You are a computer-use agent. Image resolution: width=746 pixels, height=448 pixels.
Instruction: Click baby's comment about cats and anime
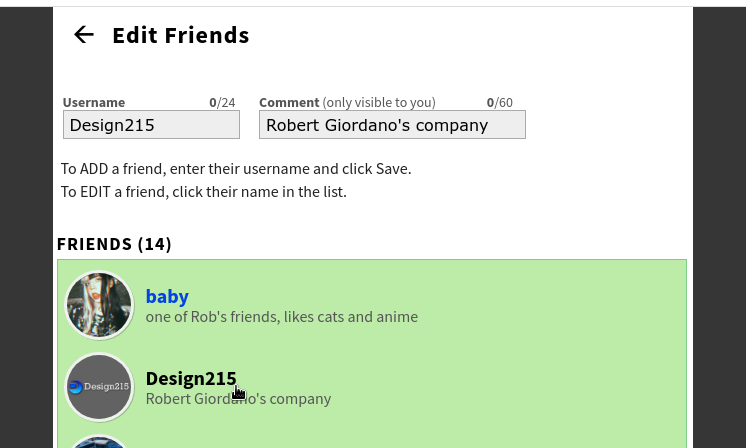pos(281,317)
